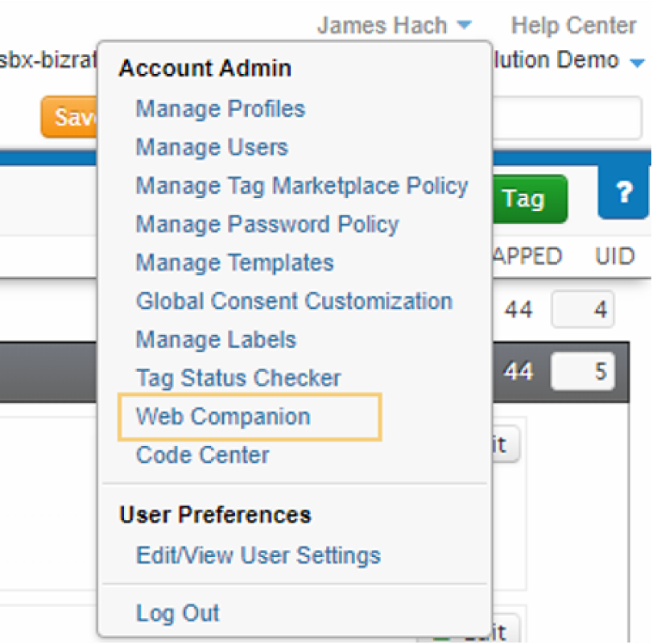Open Edit/View User Settings
The image size is (653, 644).
click(258, 555)
